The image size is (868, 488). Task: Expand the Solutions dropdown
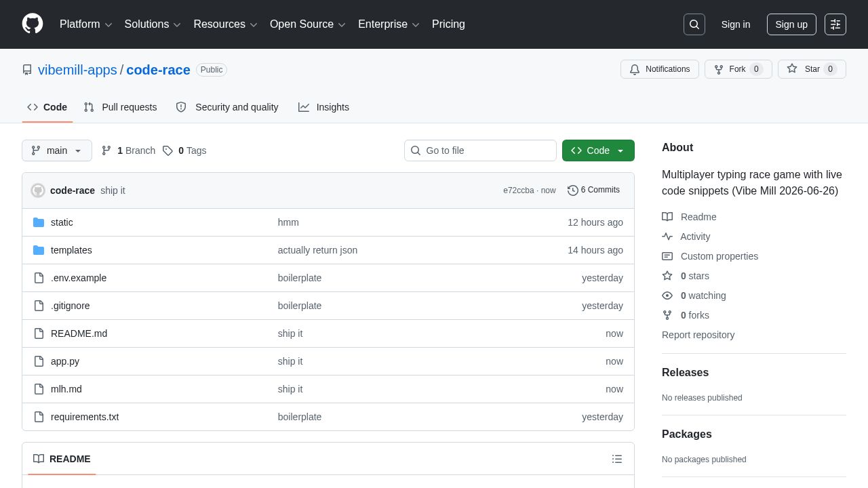click(153, 24)
